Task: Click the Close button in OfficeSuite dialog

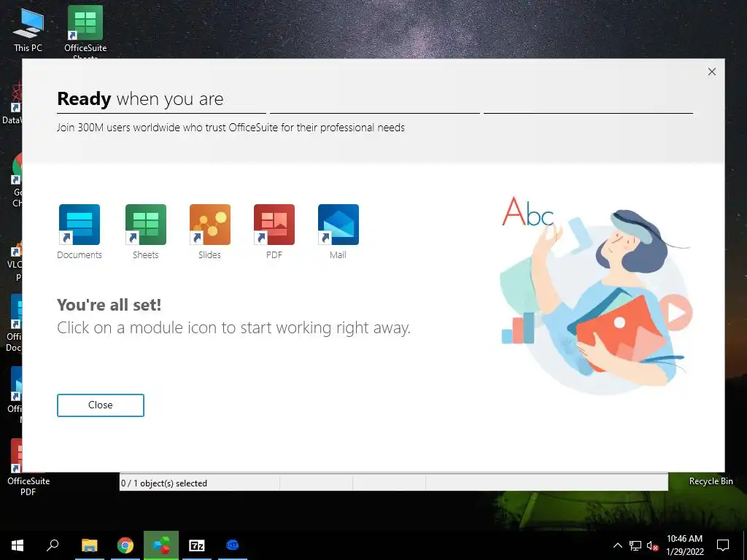Action: (101, 405)
